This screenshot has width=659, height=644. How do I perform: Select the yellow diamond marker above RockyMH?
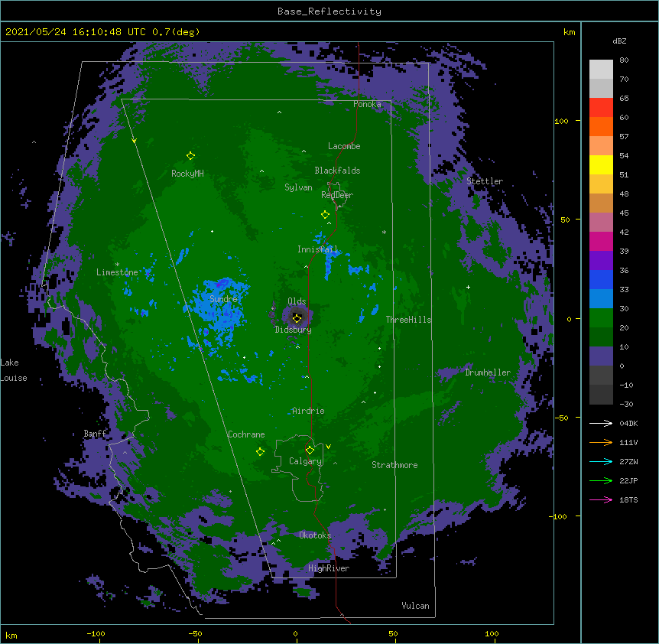click(x=190, y=156)
